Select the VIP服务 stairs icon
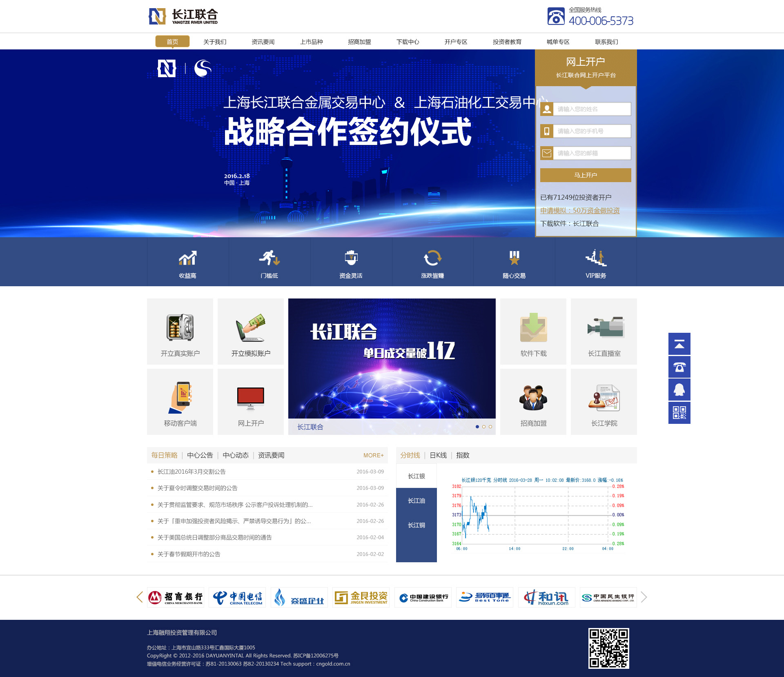The image size is (784, 677). click(x=596, y=258)
